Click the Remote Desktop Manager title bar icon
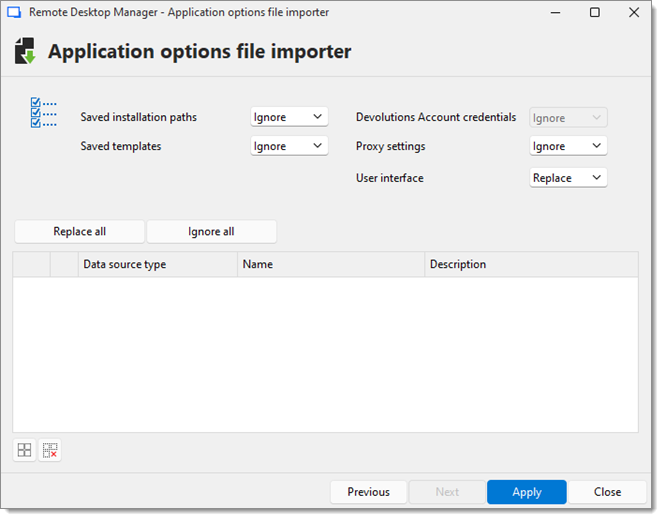The height and width of the screenshot is (519, 662). 14,12
